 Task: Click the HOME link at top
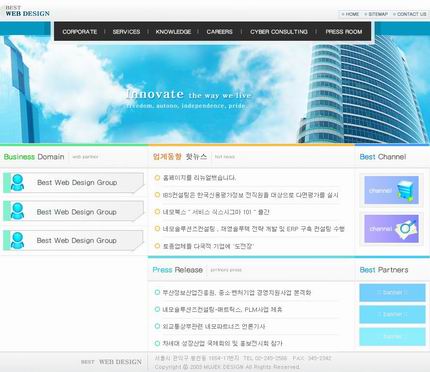click(351, 14)
